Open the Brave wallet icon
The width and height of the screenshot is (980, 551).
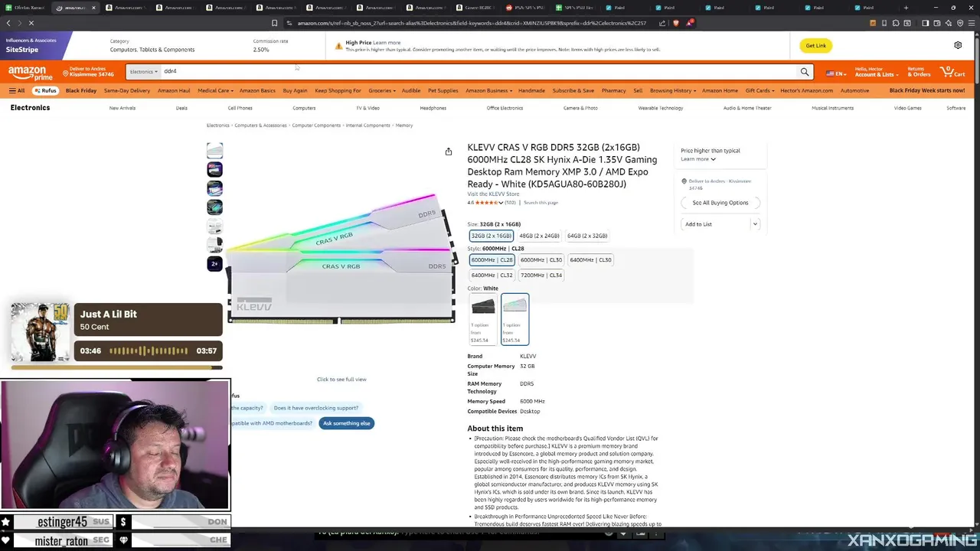(936, 23)
